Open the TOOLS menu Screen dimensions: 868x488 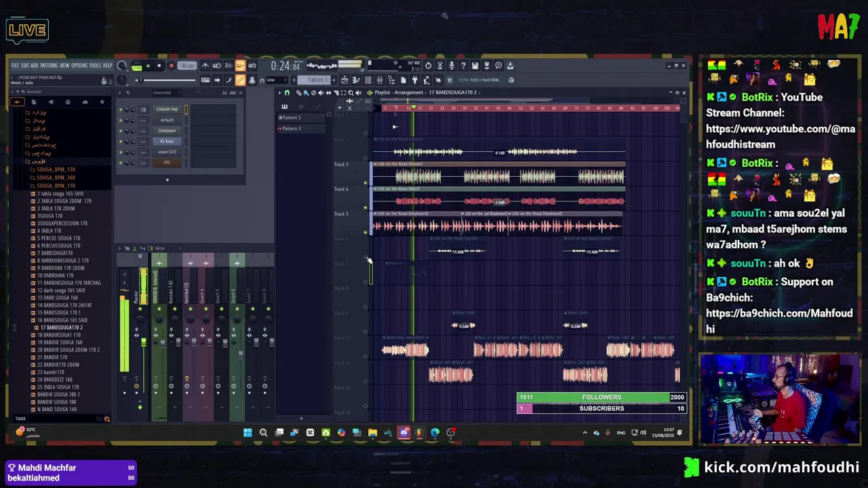click(95, 66)
